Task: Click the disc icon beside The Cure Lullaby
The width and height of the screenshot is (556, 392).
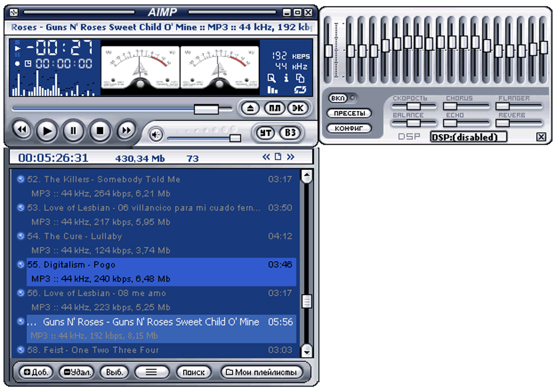Action: 21,236
